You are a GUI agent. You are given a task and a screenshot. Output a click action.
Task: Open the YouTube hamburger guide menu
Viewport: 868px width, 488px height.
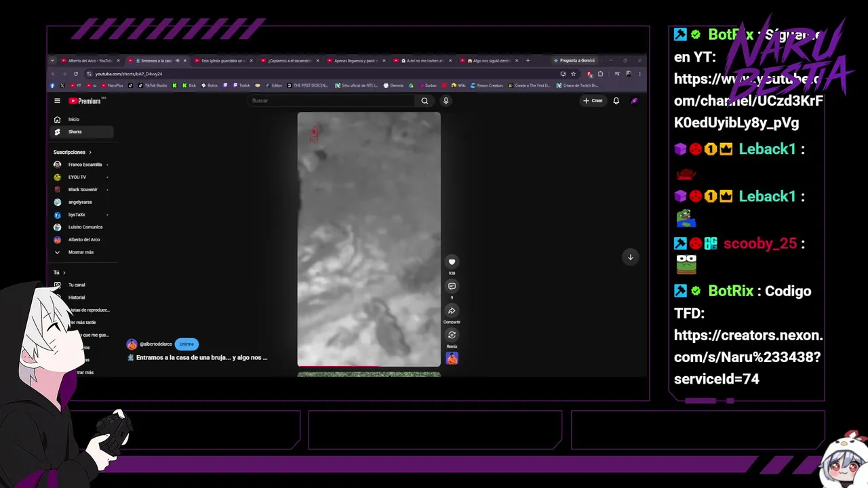click(58, 101)
